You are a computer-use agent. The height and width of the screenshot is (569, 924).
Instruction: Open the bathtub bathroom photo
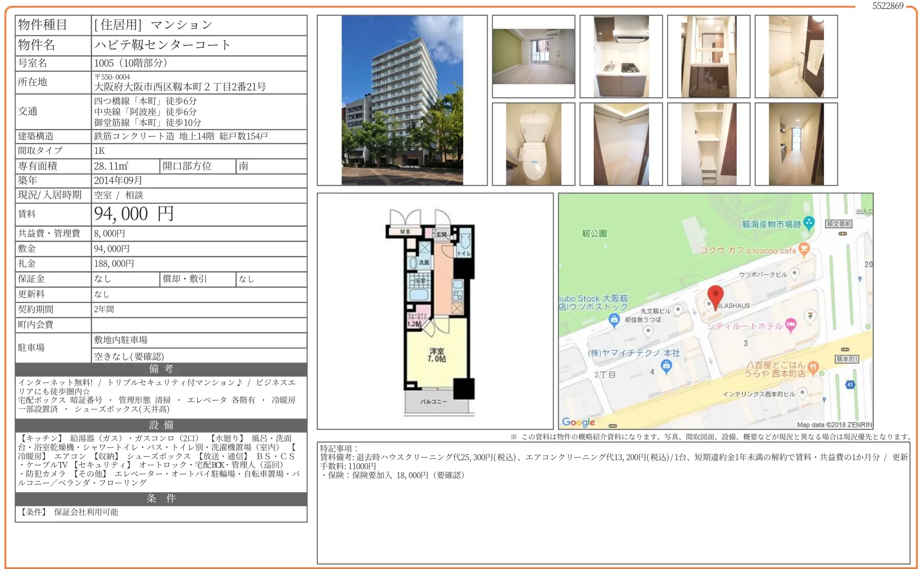[x=796, y=57]
